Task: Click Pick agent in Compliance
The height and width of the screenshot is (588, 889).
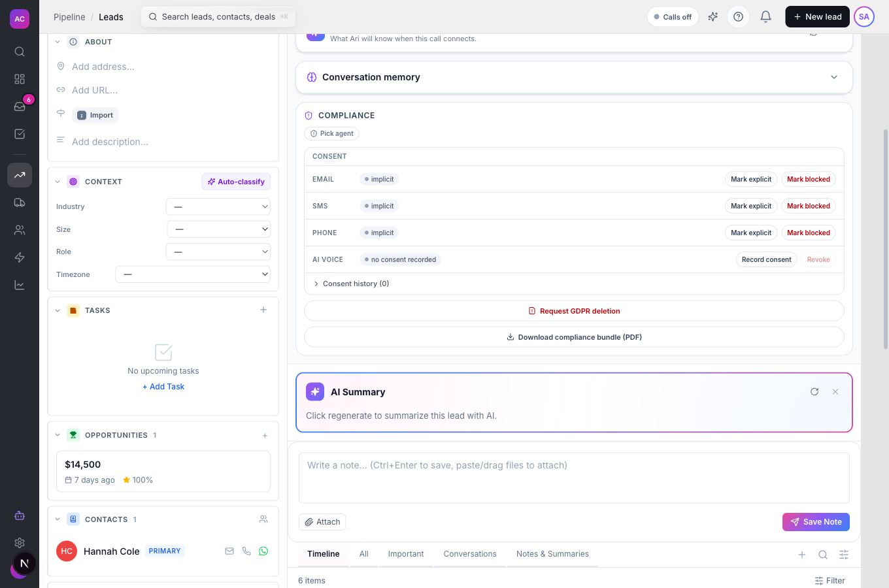Action: pyautogui.click(x=331, y=133)
